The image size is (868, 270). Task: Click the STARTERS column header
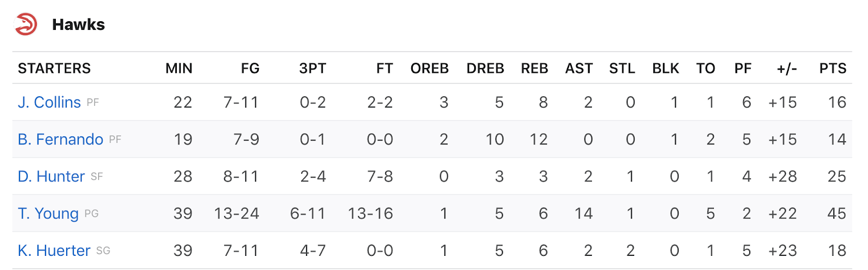tap(54, 68)
